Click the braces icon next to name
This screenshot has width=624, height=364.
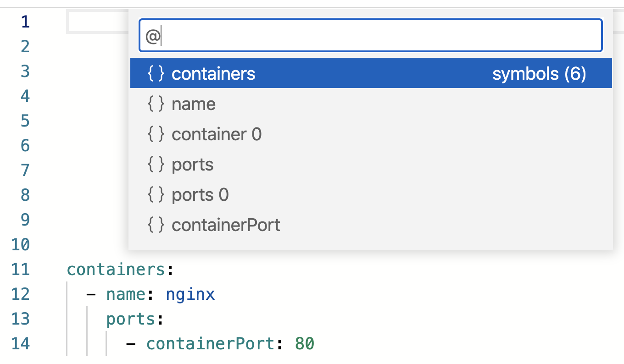tap(156, 104)
